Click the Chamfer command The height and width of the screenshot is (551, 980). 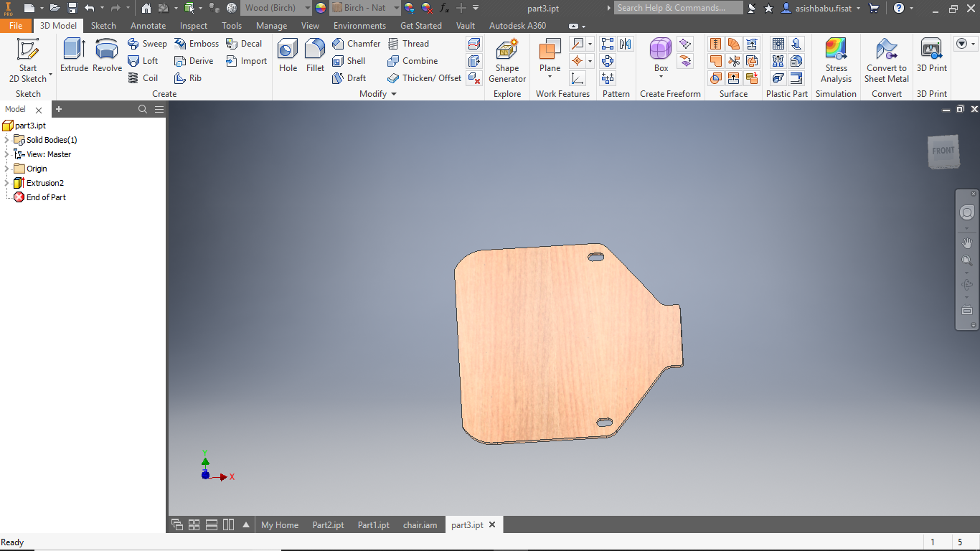point(356,44)
